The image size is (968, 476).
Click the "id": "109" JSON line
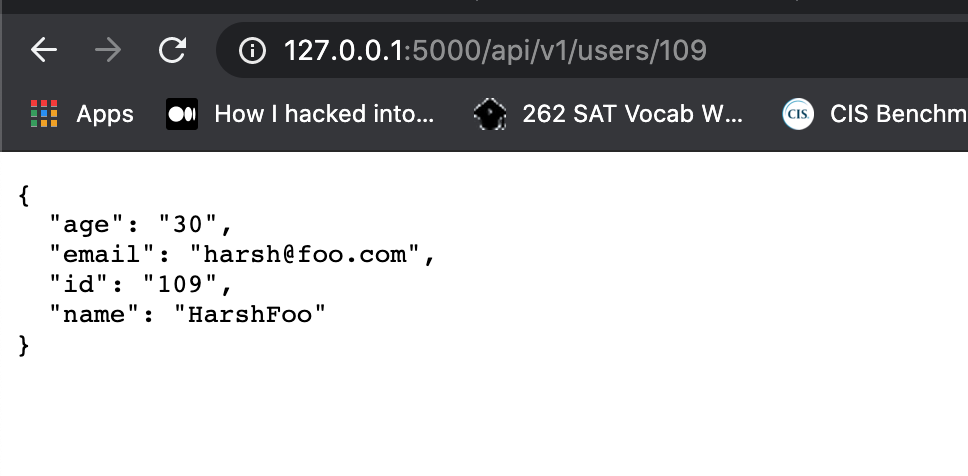(x=141, y=285)
